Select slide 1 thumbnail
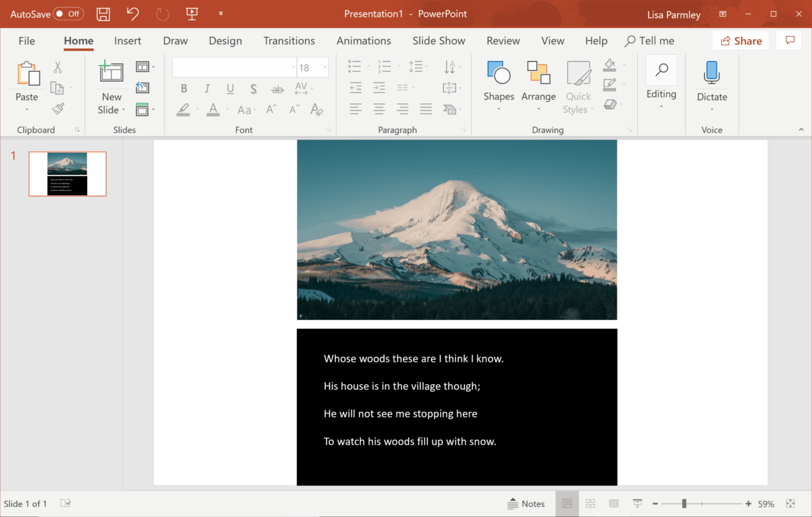The image size is (812, 517). click(68, 174)
